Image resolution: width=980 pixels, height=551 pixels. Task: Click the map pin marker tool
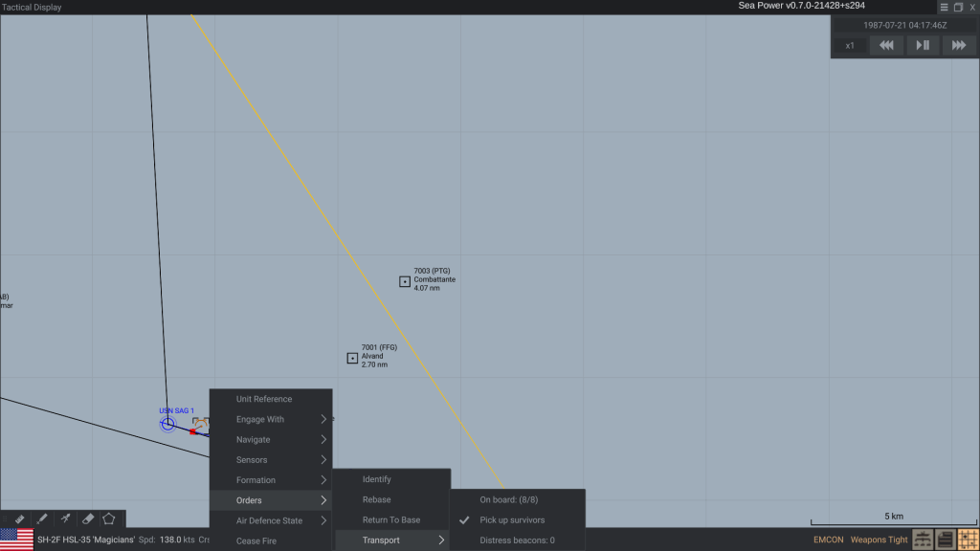(65, 518)
